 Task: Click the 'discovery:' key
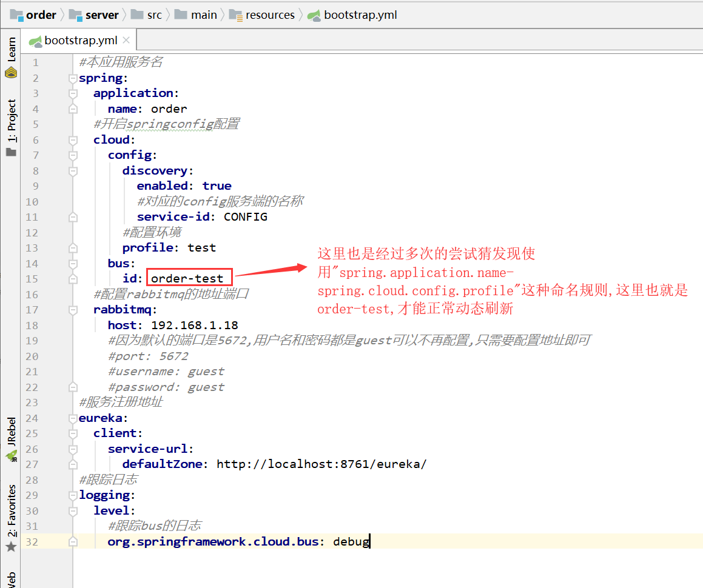pos(158,171)
